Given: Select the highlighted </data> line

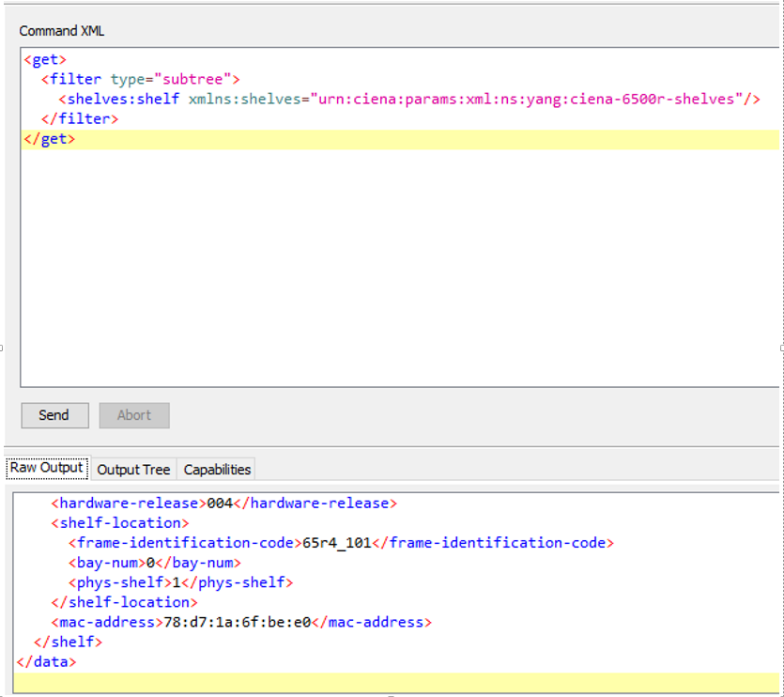Looking at the screenshot, I should point(42,661).
